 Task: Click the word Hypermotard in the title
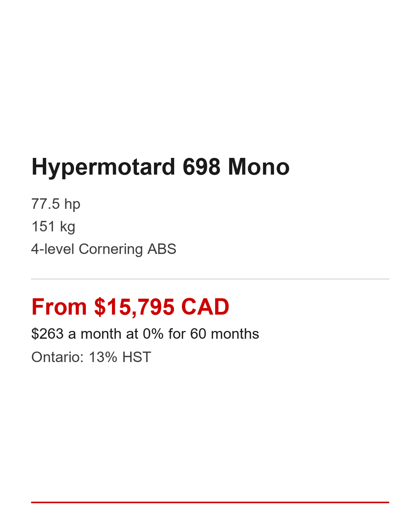pyautogui.click(x=103, y=167)
